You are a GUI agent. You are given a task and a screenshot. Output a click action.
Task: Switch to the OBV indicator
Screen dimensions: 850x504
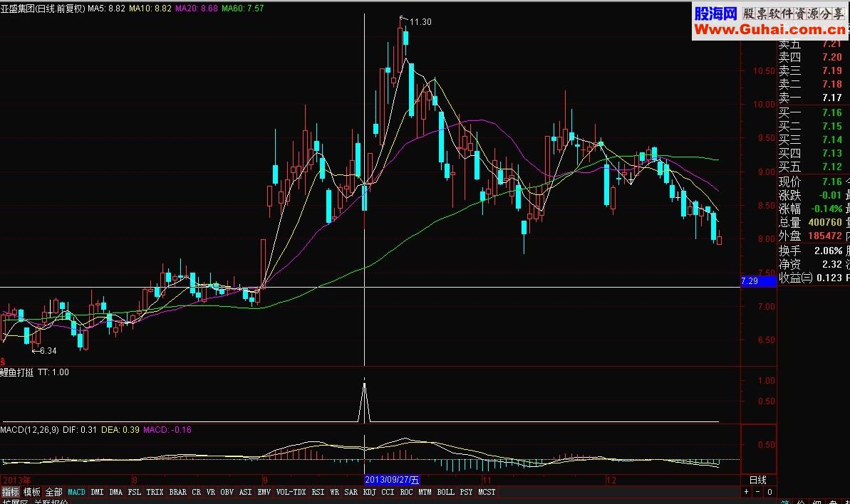[x=227, y=492]
